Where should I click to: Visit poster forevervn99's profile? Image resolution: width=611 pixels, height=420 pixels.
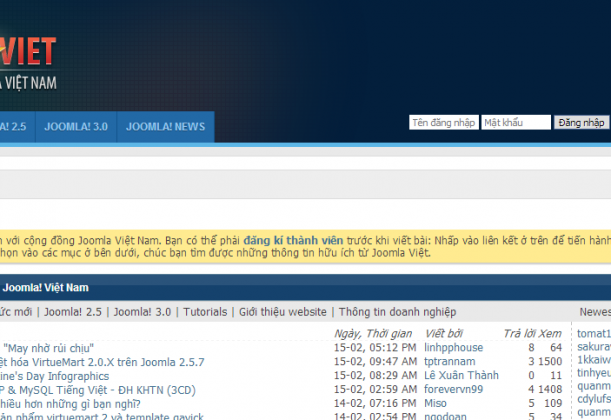click(x=453, y=390)
